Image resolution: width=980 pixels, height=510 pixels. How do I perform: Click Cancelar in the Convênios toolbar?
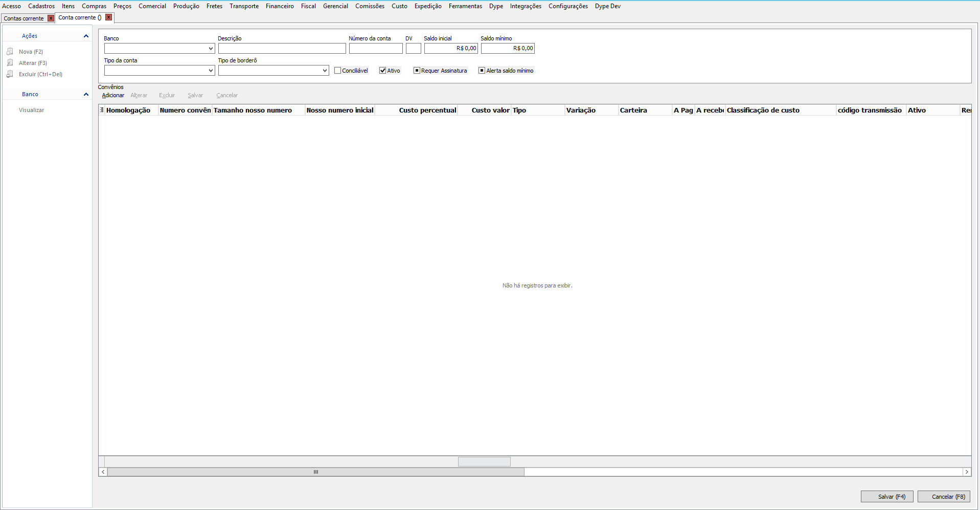coord(227,95)
